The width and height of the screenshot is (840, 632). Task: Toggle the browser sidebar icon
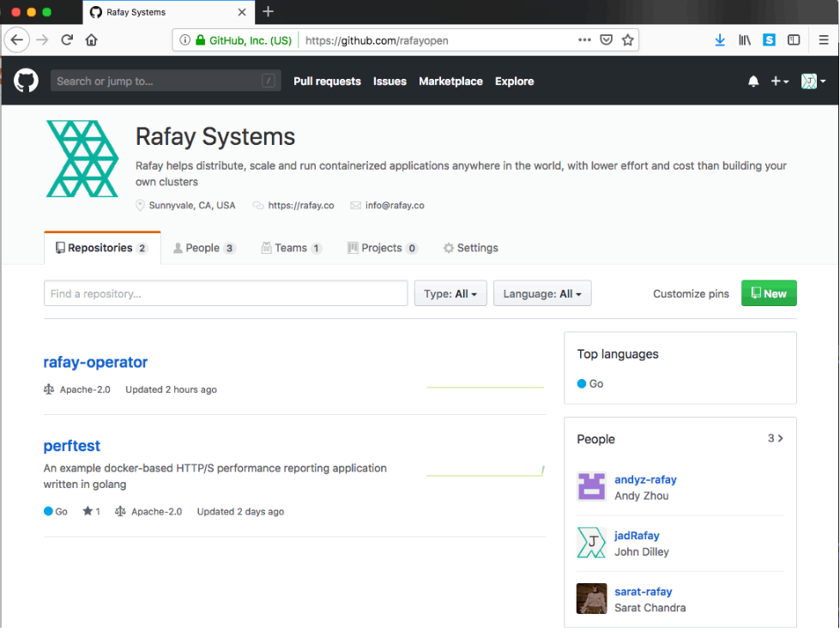794,39
